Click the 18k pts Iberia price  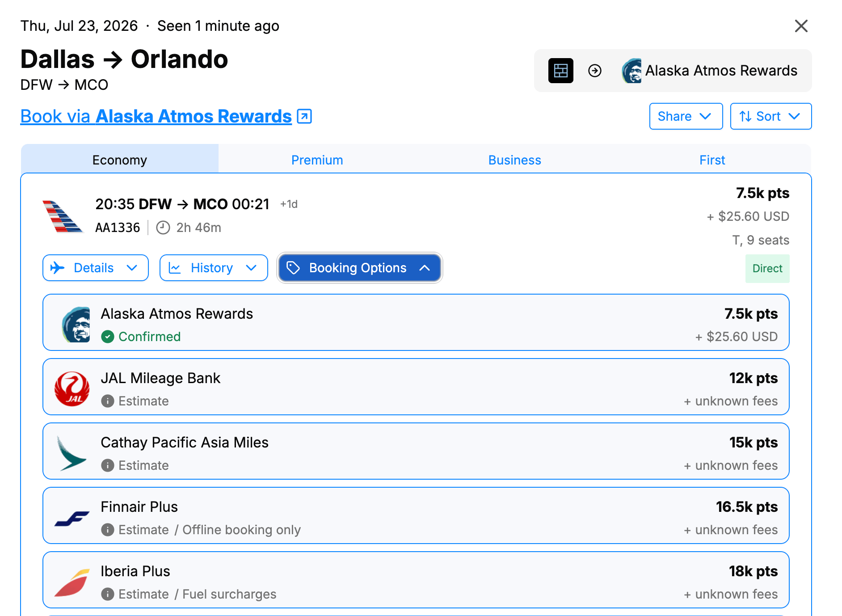click(x=754, y=571)
